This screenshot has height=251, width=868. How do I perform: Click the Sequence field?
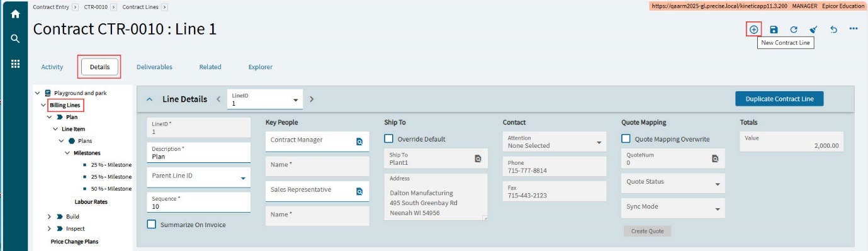(199, 203)
